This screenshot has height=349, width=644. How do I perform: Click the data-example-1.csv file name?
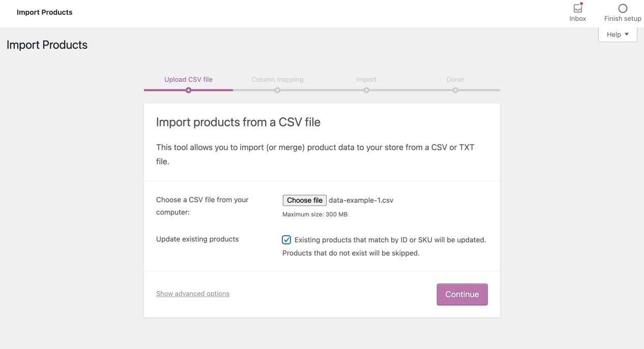pos(361,200)
